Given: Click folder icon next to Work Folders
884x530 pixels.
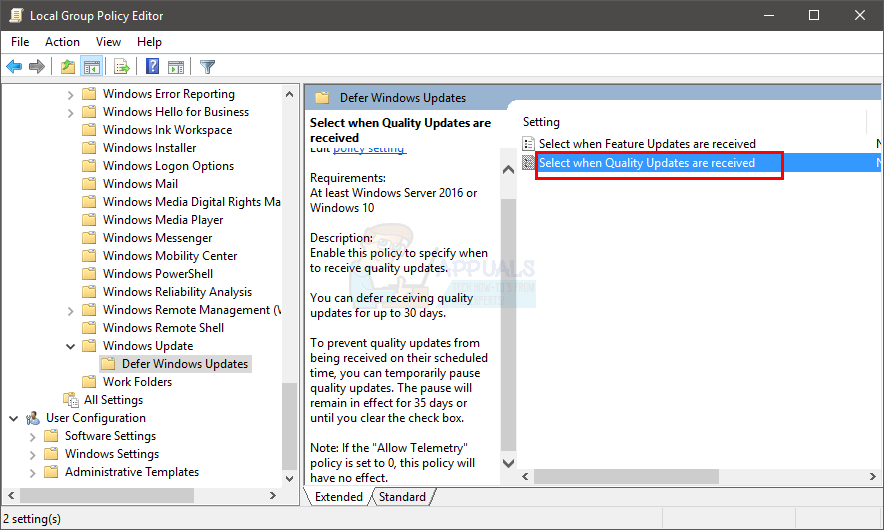Looking at the screenshot, I should coord(89,382).
